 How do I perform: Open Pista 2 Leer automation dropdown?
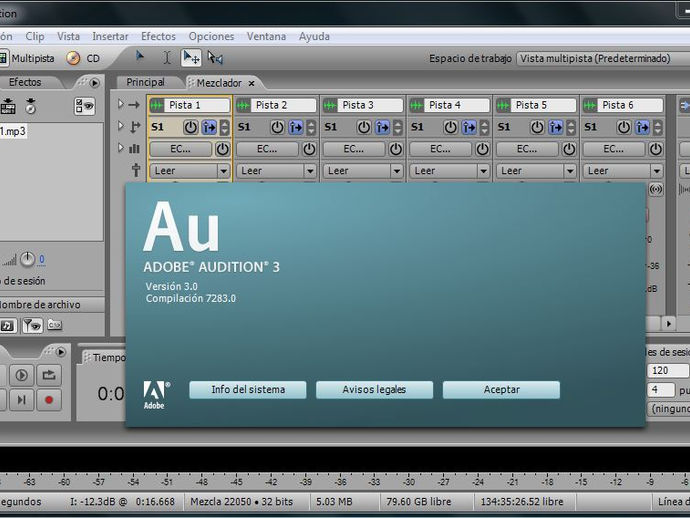[277, 171]
